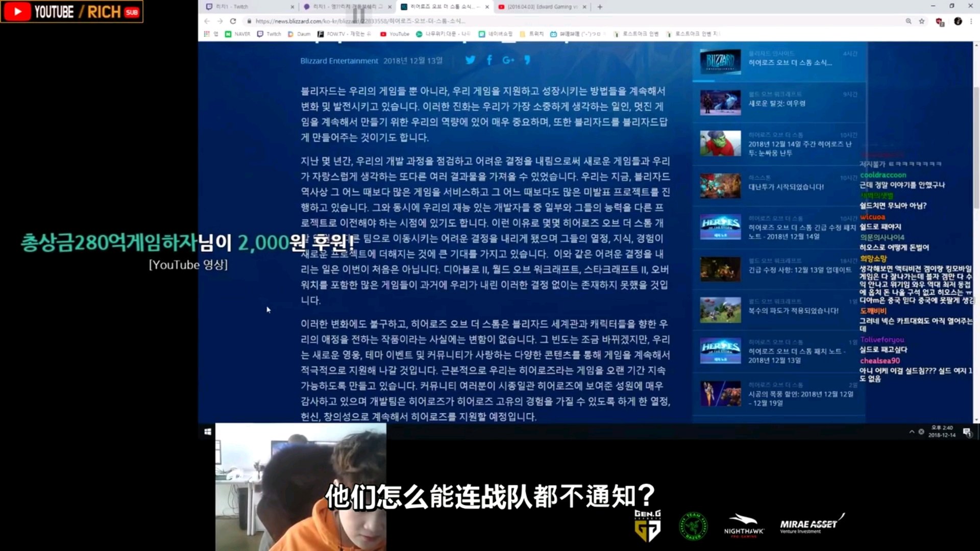Open the Chrome three-dot menu
Screen dimensions: 980x551
point(971,21)
